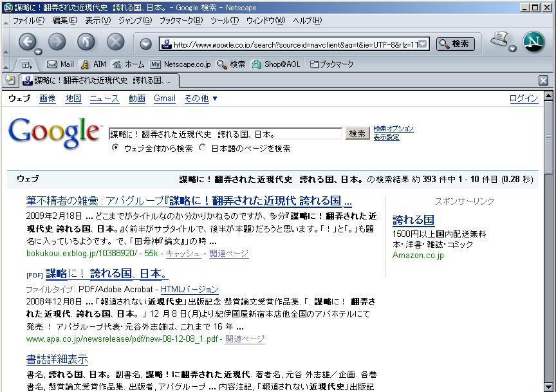Open the ブックマーク folder on the toolbar
This screenshot has height=392, width=556.
(x=331, y=64)
